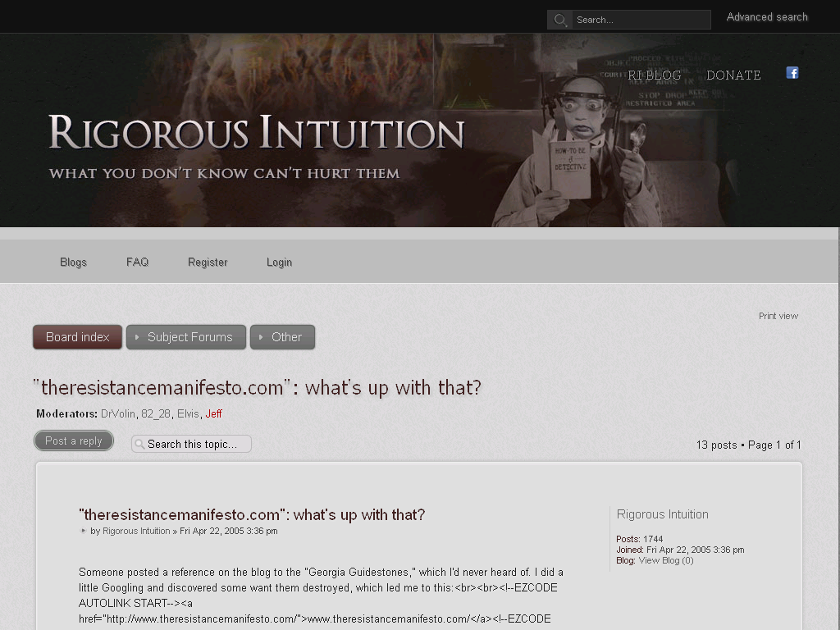Screen dimensions: 840x630
Task: Go to the RI BLOG page
Action: (x=654, y=75)
